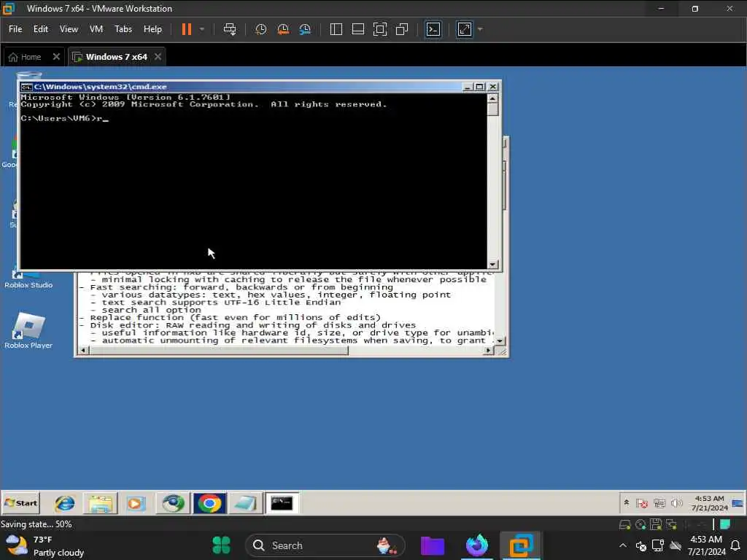Select VMware Workstation in host taskbar

pyautogui.click(x=521, y=545)
